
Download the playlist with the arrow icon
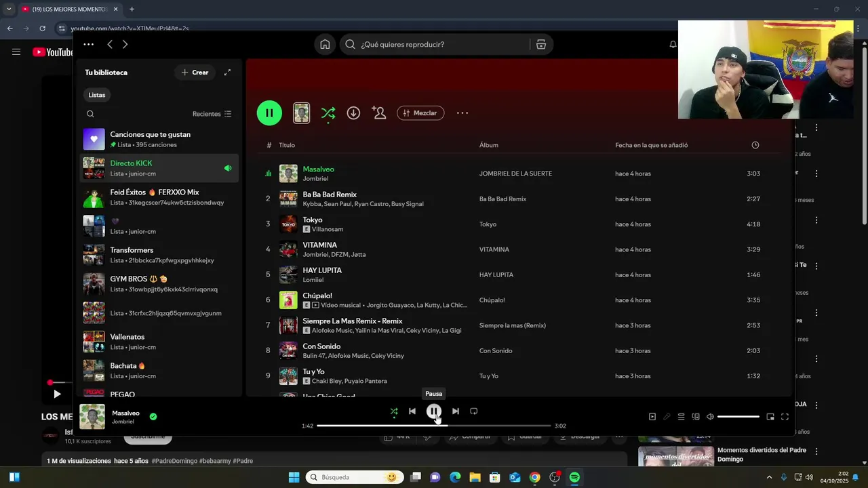coord(353,113)
